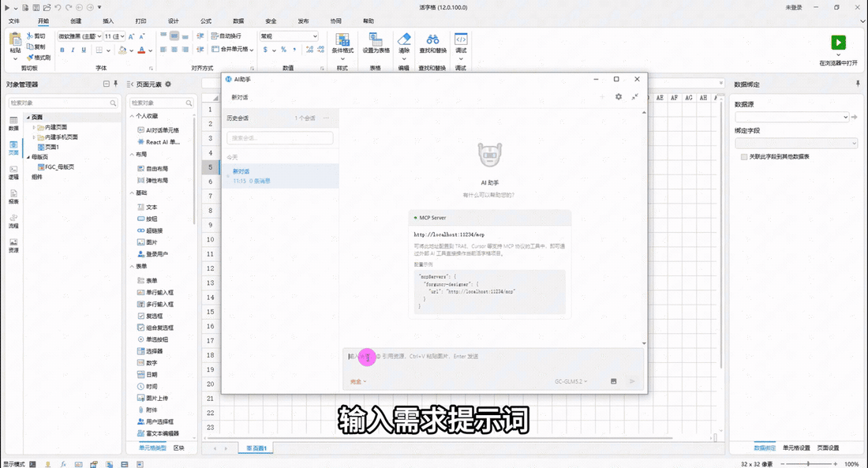868x468 pixels.
Task: Open the 资源 sidebar section
Action: 13,245
